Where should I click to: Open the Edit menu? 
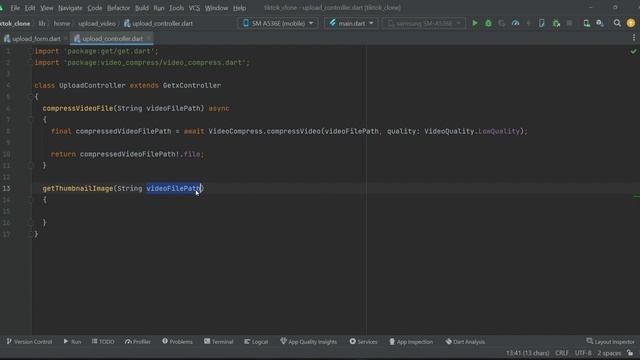click(x=30, y=8)
